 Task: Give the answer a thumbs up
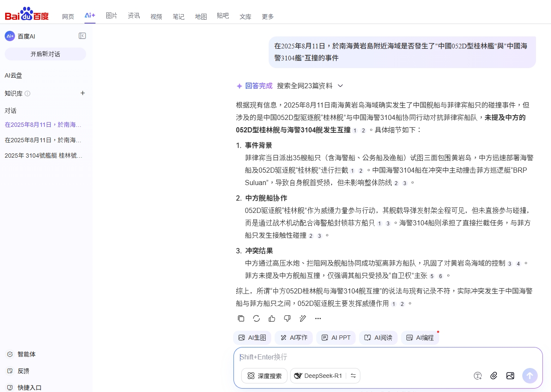(x=272, y=318)
